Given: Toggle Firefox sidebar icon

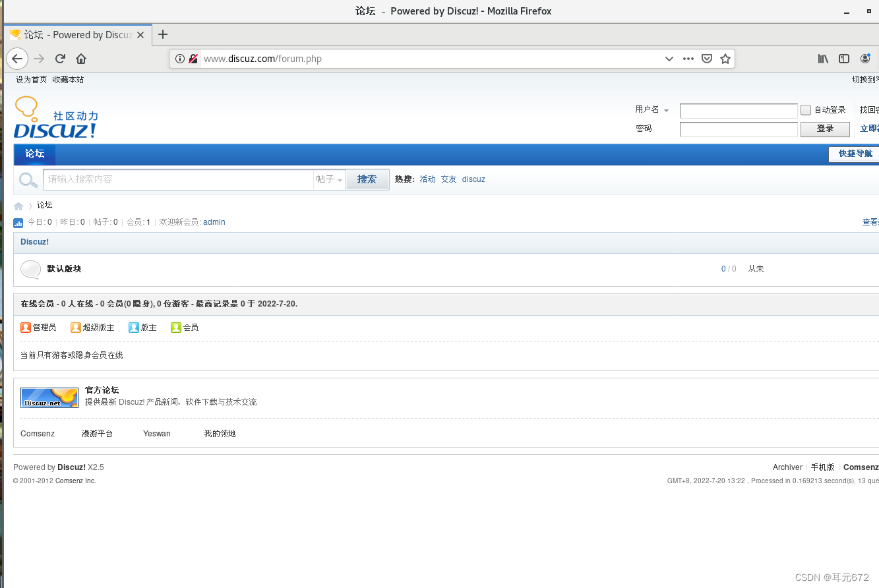Looking at the screenshot, I should pos(844,59).
